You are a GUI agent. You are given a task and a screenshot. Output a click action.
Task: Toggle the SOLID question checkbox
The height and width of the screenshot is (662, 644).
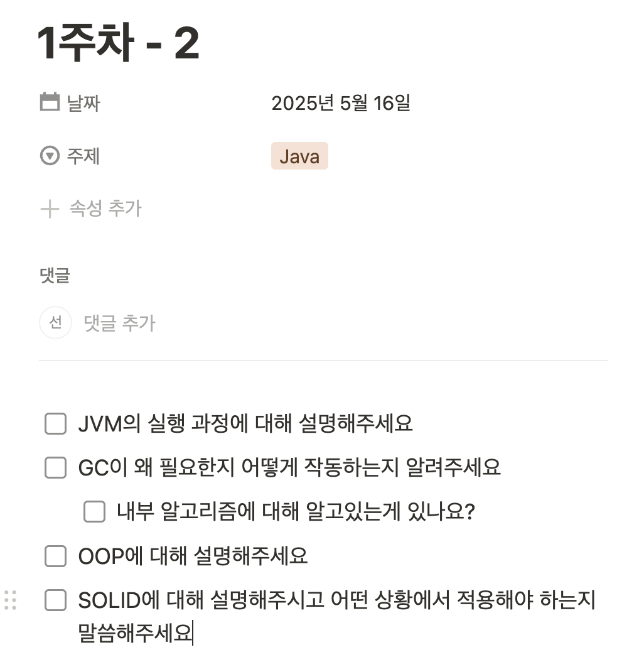(56, 600)
